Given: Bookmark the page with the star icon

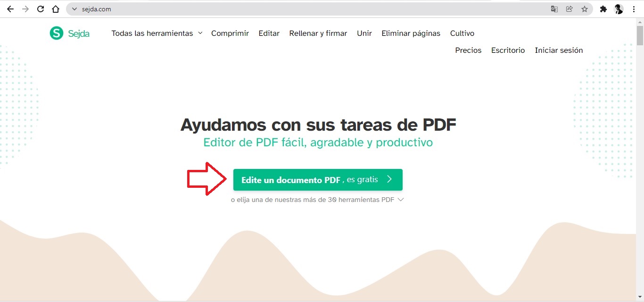Looking at the screenshot, I should (x=585, y=8).
